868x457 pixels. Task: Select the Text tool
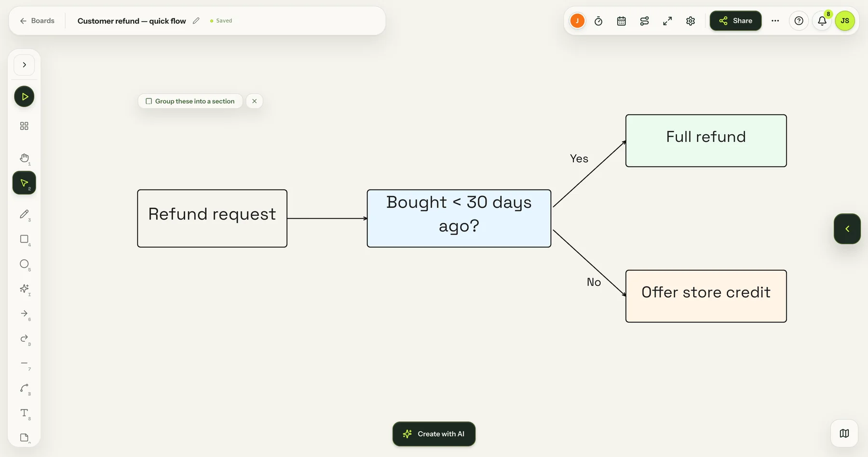coord(24,413)
